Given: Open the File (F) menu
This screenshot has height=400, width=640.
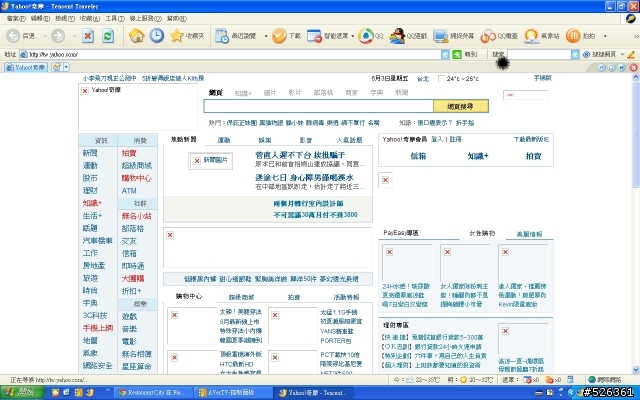Looking at the screenshot, I should click(16, 18).
